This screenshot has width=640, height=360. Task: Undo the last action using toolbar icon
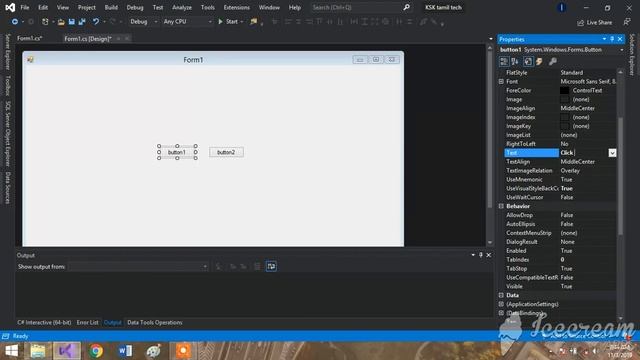pos(96,22)
